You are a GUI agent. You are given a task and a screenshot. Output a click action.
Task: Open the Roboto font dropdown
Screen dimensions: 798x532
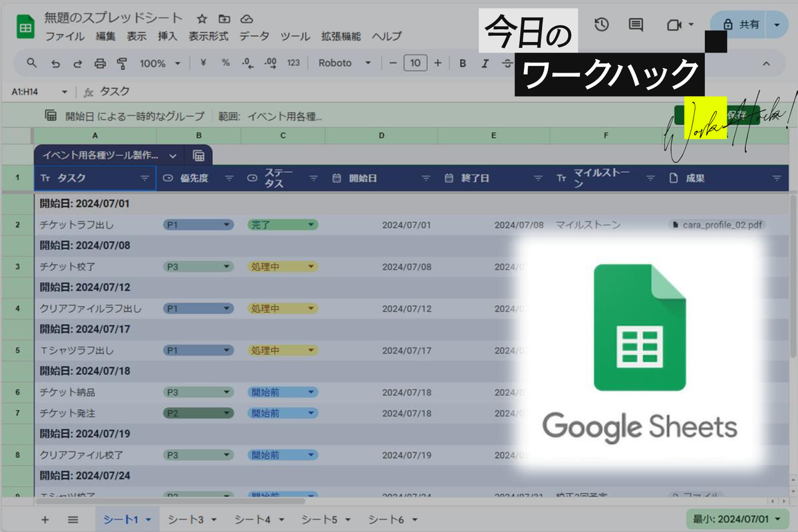click(x=344, y=63)
